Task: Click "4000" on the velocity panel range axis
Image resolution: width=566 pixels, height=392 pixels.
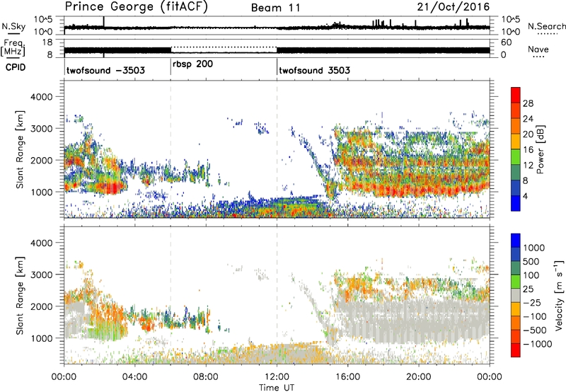Action: [41, 243]
